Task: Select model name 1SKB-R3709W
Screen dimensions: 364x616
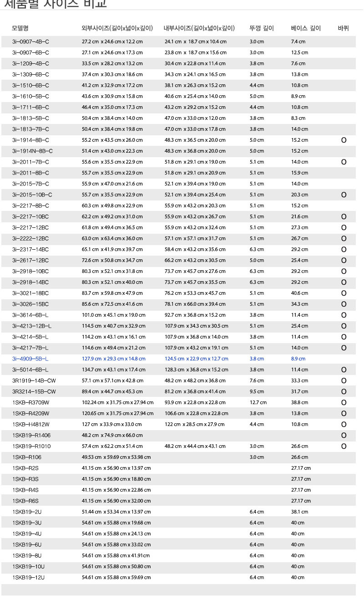Action: click(31, 403)
